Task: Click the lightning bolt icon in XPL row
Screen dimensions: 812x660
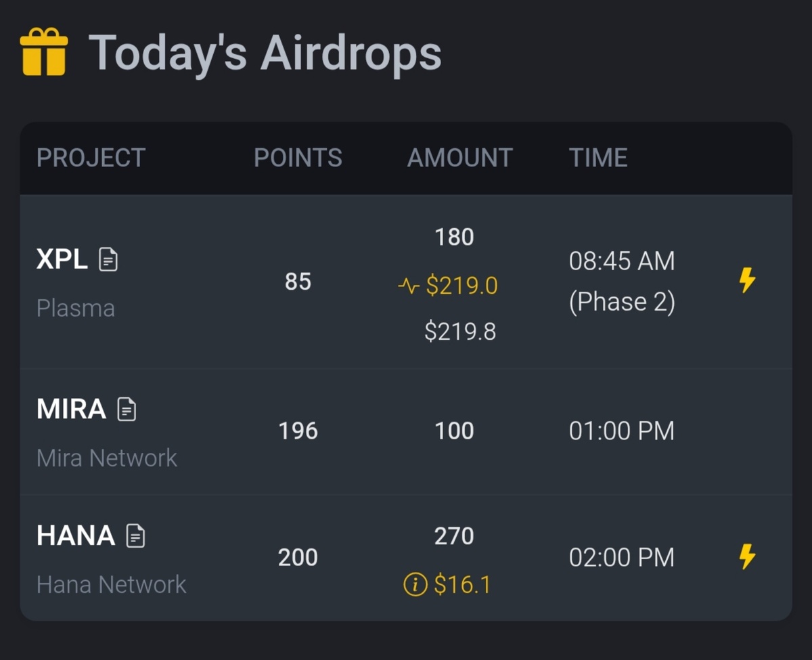Action: coord(747,280)
